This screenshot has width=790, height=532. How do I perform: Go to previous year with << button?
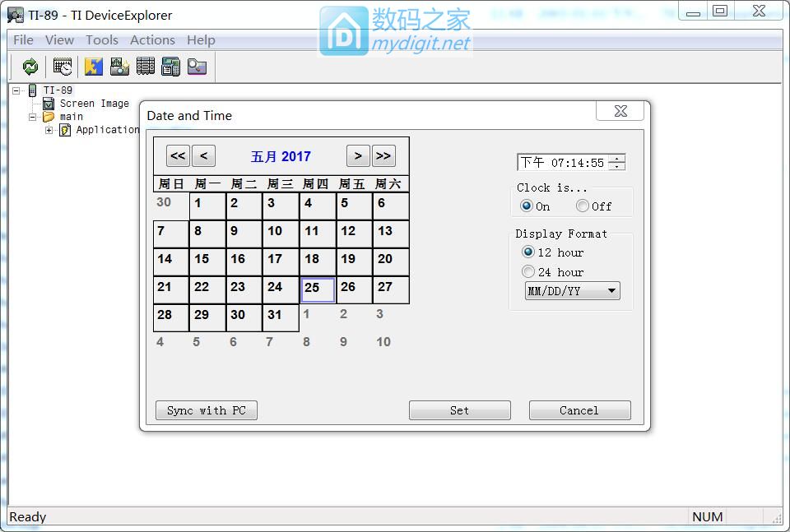coord(178,156)
